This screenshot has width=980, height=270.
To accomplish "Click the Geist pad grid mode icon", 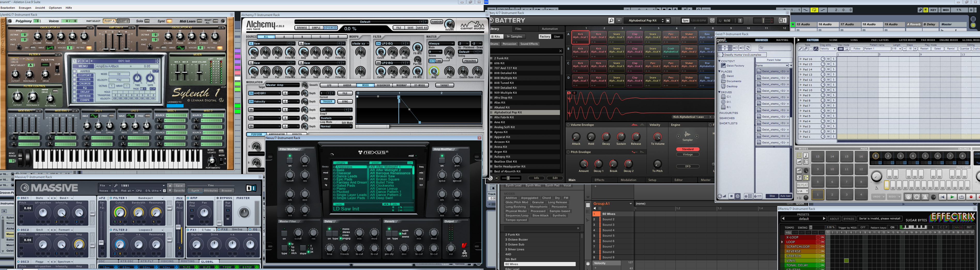I will 799,155.
